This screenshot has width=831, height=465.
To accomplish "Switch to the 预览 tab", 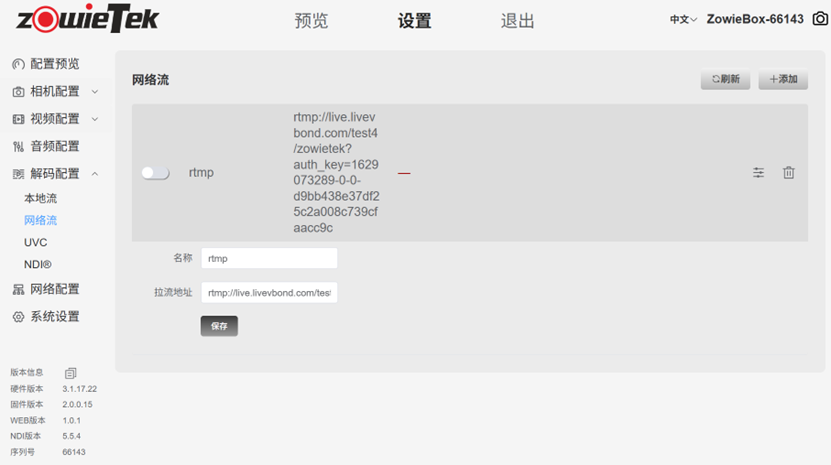I will click(x=311, y=21).
